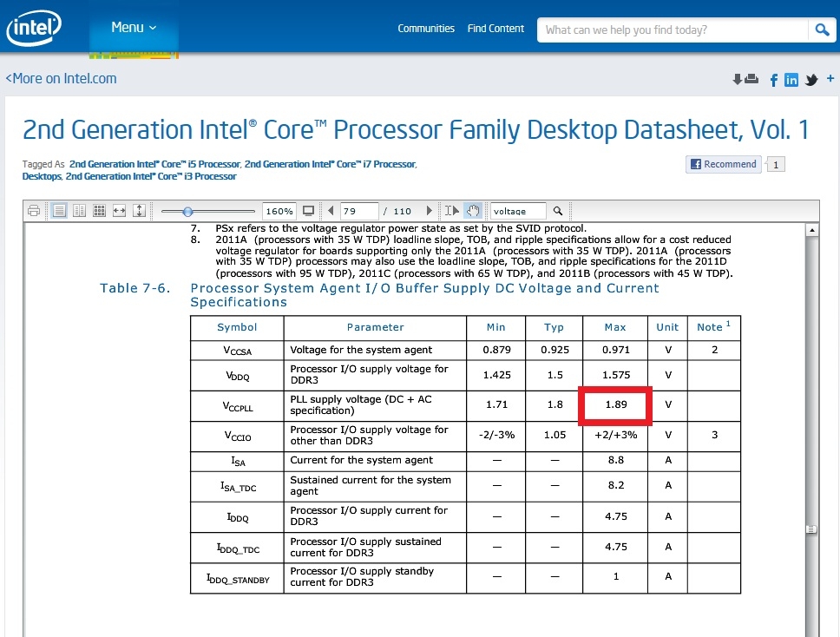Click the Intel logo
This screenshot has width=840, height=637.
[x=34, y=27]
